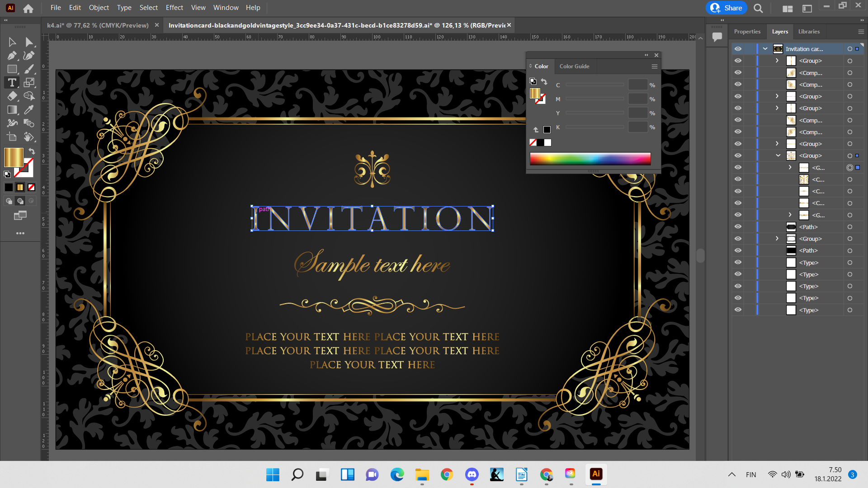Open the Effect menu
Screen dimensions: 868x488
[x=174, y=8]
